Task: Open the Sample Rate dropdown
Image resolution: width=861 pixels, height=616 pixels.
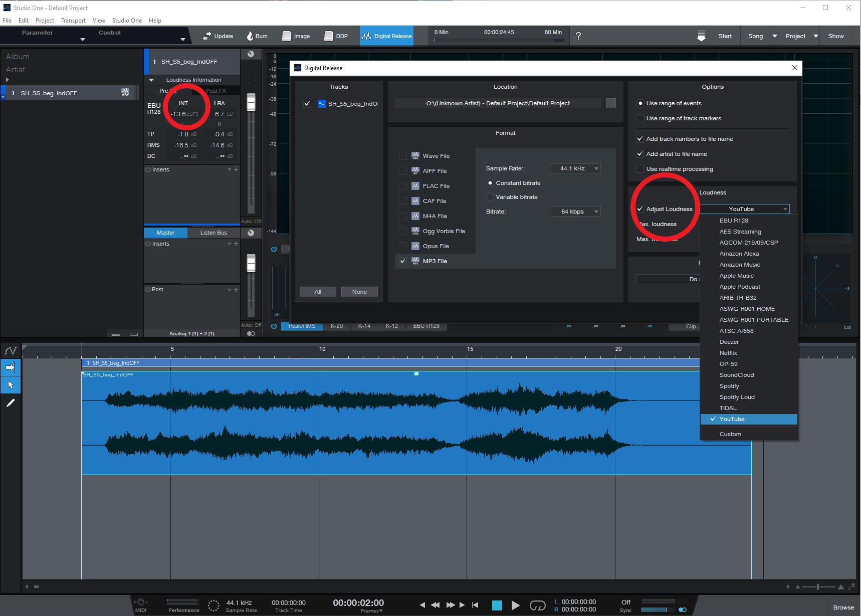Action: coord(576,168)
